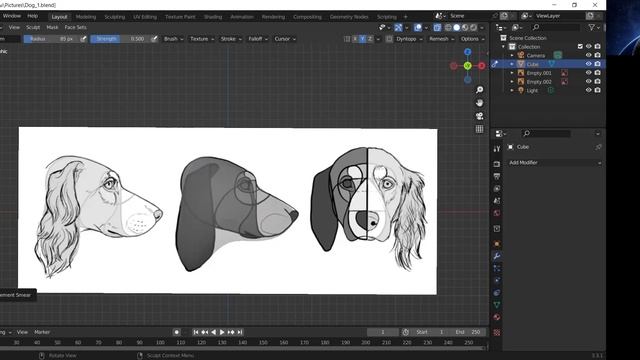Expand the Empty.001 tree item
This screenshot has height=360, width=640.
pos(512,73)
